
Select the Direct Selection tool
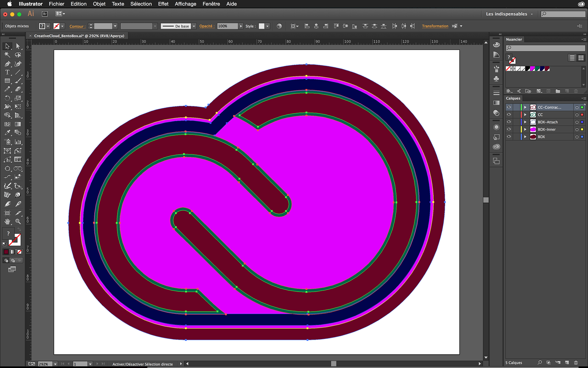(x=18, y=46)
